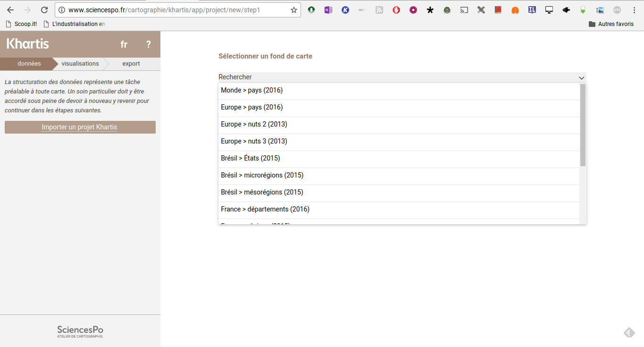The image size is (644, 347).
Task: Click the blue IL extension icon
Action: 532,10
